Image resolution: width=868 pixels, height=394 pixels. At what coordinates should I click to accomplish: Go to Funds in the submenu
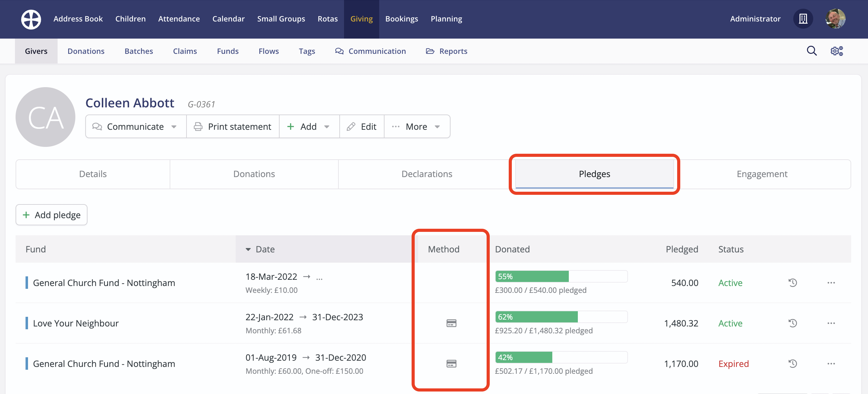point(228,51)
